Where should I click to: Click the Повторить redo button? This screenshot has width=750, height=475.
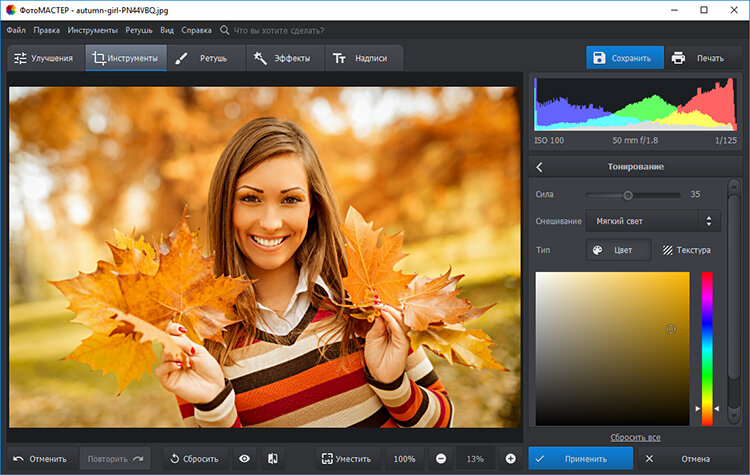pos(115,459)
